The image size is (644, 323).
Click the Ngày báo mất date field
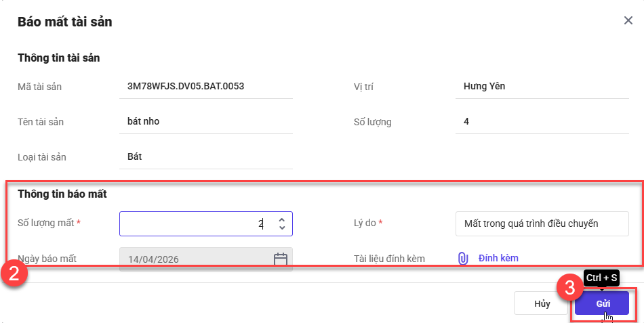(195, 259)
